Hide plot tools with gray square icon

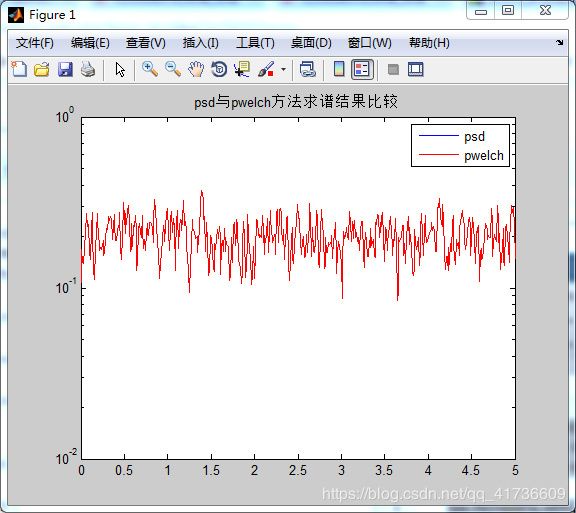[393, 69]
